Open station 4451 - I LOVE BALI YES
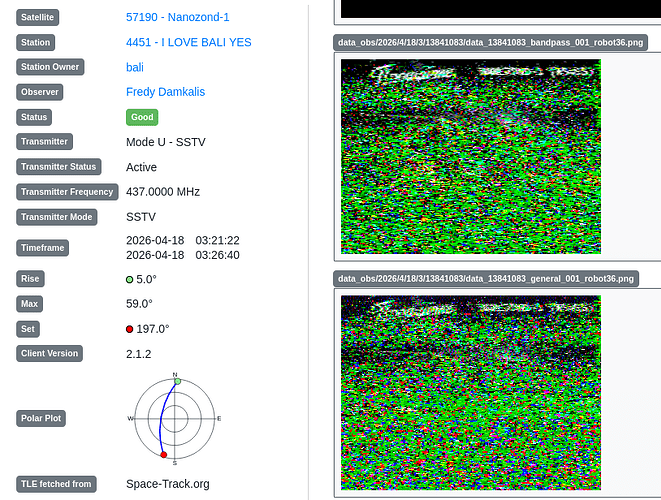The image size is (661, 500). [x=188, y=43]
